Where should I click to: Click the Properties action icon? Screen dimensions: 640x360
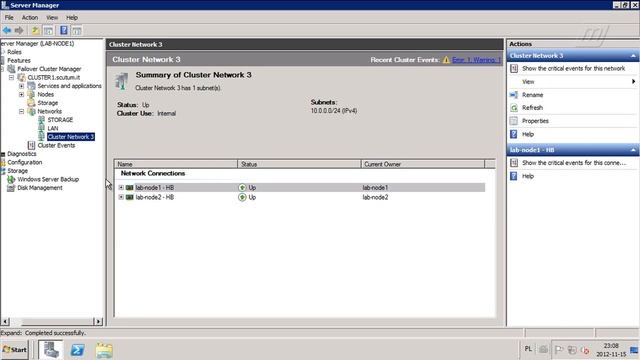tap(514, 121)
